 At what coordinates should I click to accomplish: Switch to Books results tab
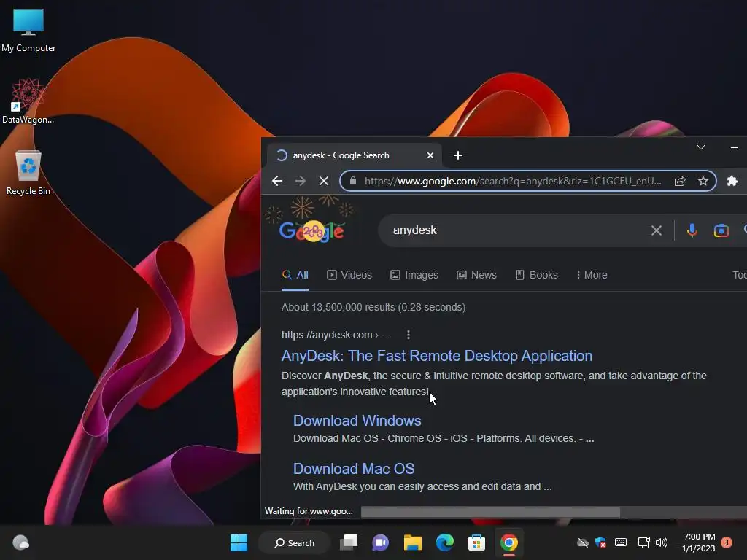pyautogui.click(x=536, y=275)
